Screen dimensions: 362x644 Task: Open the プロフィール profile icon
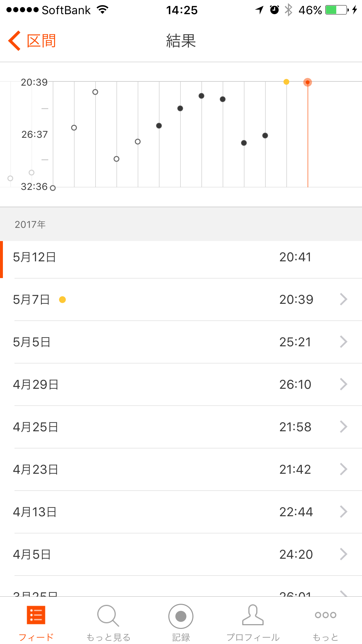[x=253, y=615]
